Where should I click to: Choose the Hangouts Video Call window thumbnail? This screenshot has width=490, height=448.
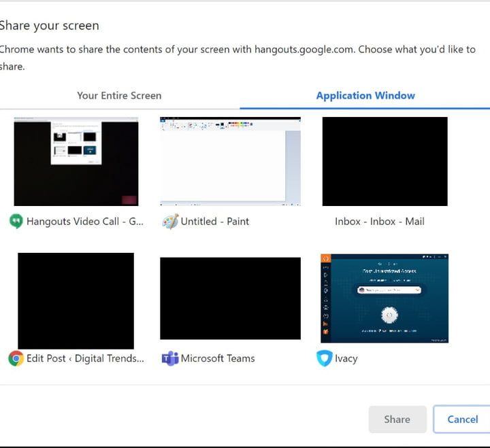click(76, 161)
